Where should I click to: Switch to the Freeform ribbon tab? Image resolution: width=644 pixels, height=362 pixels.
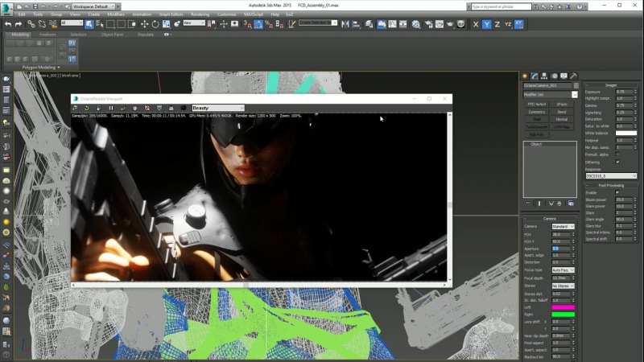pos(47,35)
